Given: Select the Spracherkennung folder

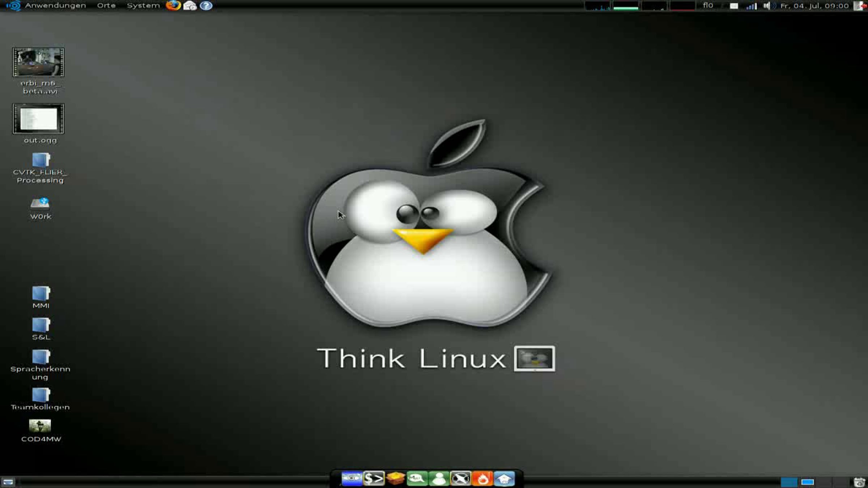Looking at the screenshot, I should 41,357.
